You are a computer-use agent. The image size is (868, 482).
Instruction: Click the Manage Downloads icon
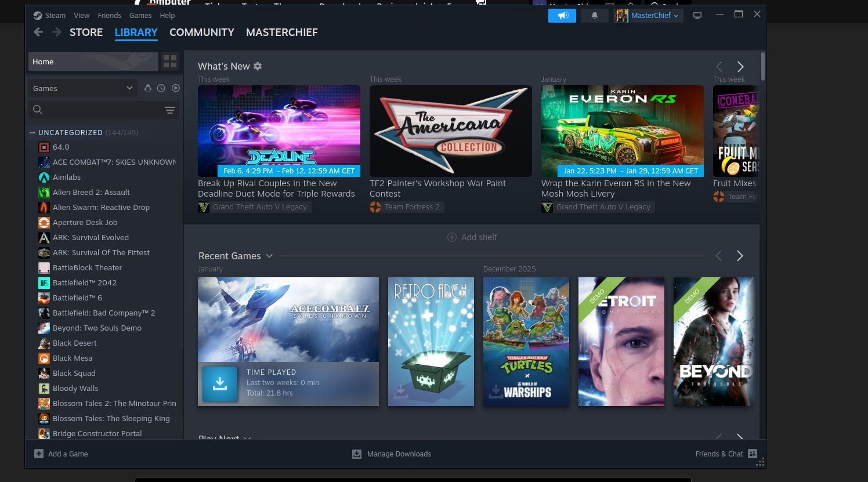point(357,454)
